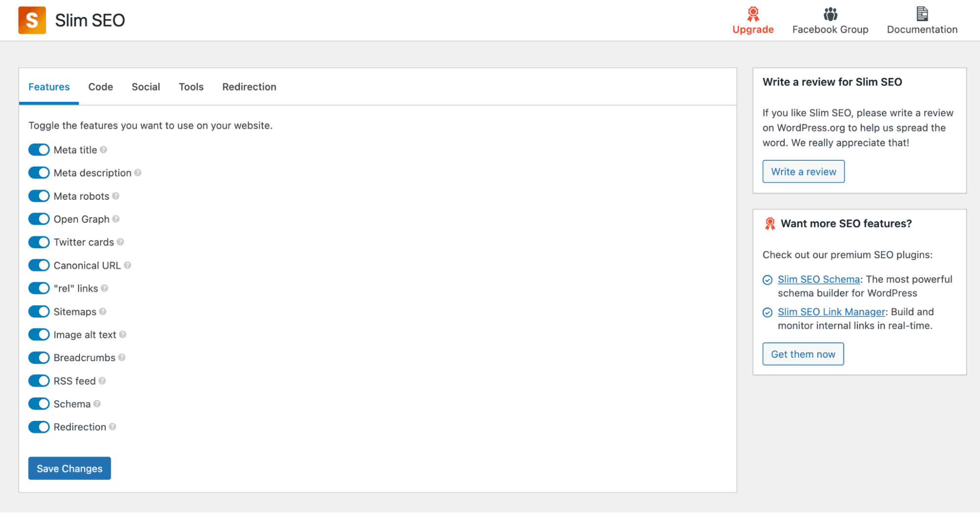This screenshot has width=980, height=513.
Task: Turn off the Sitemaps switch
Action: [39, 312]
